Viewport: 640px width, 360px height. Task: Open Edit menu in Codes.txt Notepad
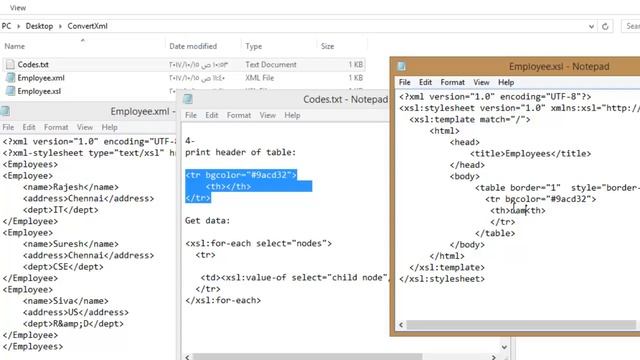[x=211, y=116]
